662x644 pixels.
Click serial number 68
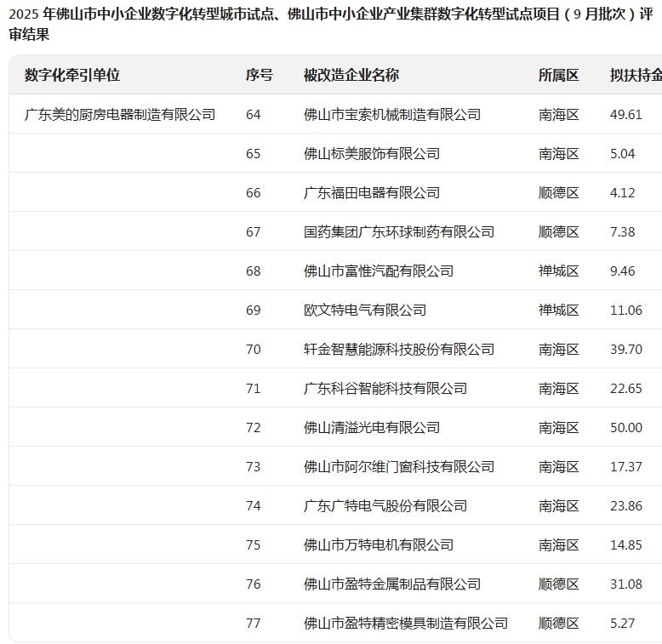[253, 271]
